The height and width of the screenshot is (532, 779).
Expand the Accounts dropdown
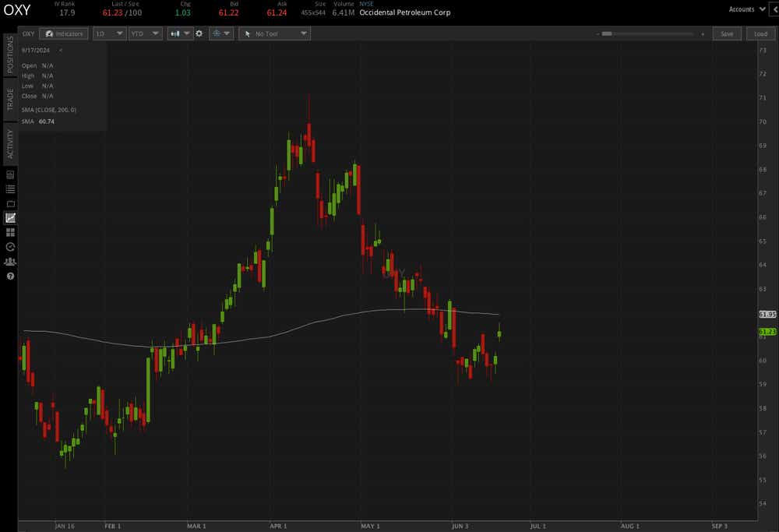(747, 9)
